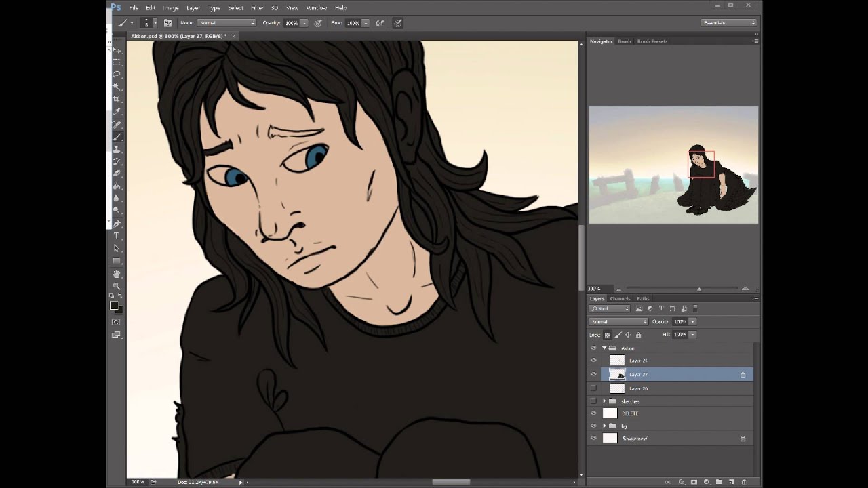Select the Magic Wand tool
The width and height of the screenshot is (868, 488).
[x=117, y=86]
